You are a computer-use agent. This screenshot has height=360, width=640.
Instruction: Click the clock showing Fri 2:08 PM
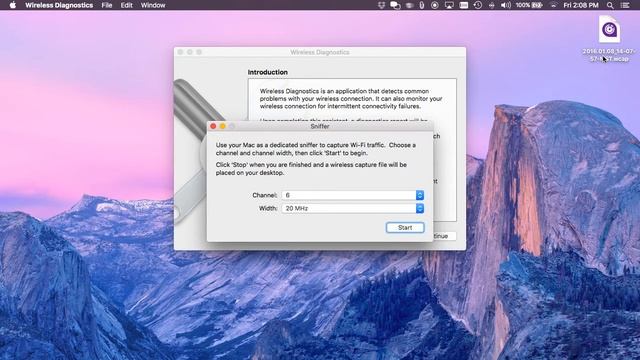click(581, 5)
